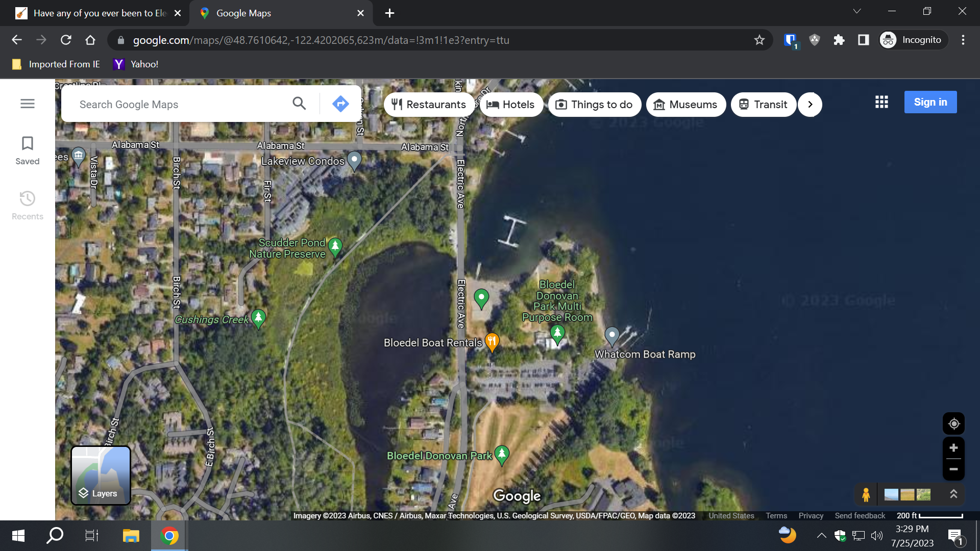Show your location on the map
Viewport: 980px width, 551px height.
[x=953, y=423]
